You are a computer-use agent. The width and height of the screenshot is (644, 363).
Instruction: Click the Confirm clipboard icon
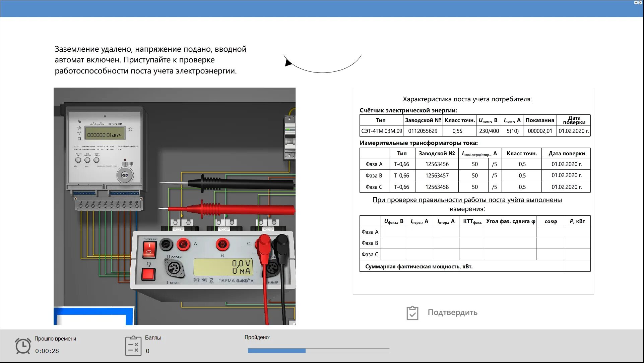click(x=412, y=313)
